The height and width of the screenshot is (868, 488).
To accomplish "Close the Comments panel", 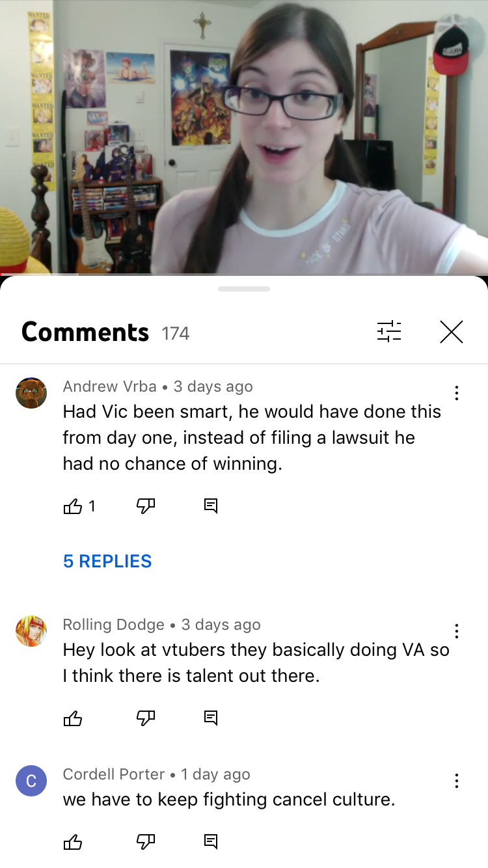I will tap(451, 332).
